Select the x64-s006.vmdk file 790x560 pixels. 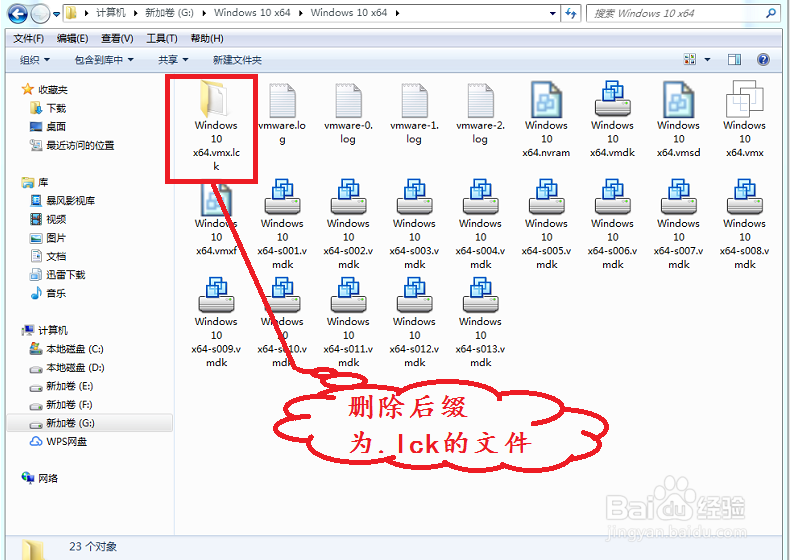click(612, 224)
